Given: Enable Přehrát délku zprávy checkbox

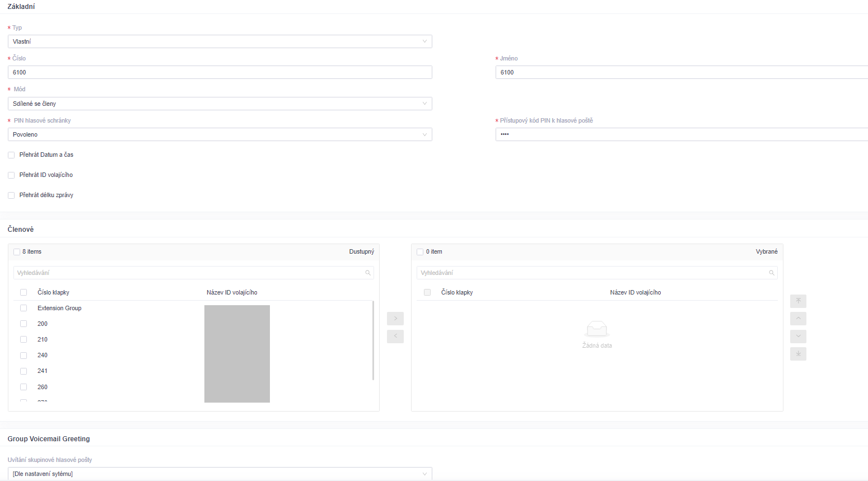Looking at the screenshot, I should [x=11, y=195].
